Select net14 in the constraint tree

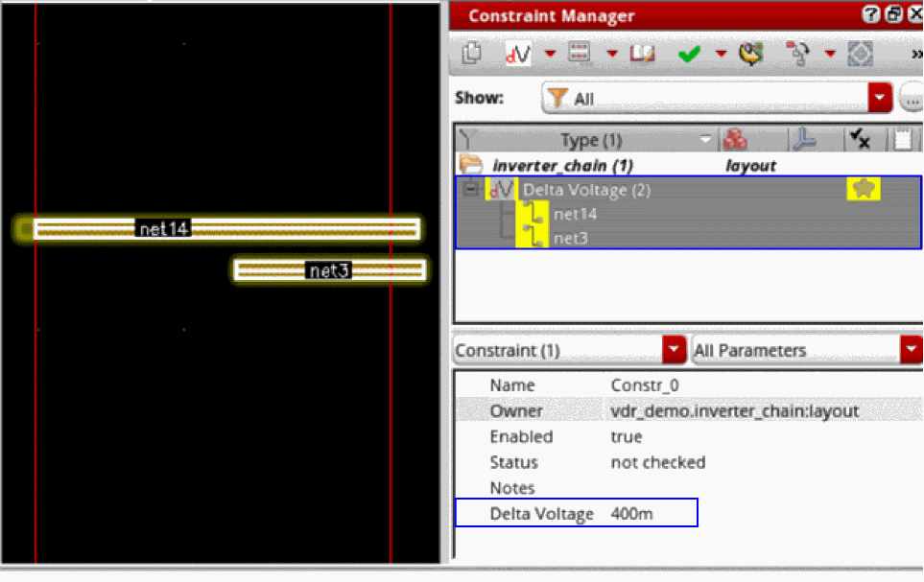pos(575,214)
